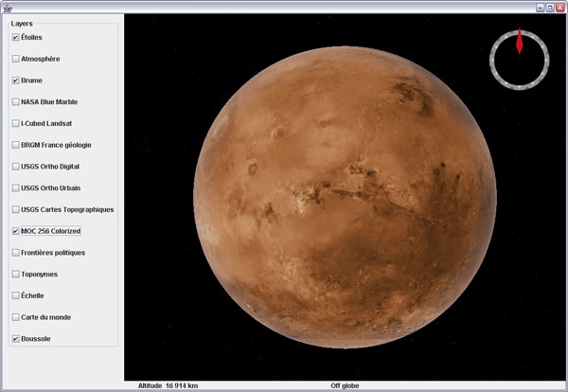Toggle USGS Ortho Digital checkbox
The width and height of the screenshot is (568, 392).
coord(15,167)
